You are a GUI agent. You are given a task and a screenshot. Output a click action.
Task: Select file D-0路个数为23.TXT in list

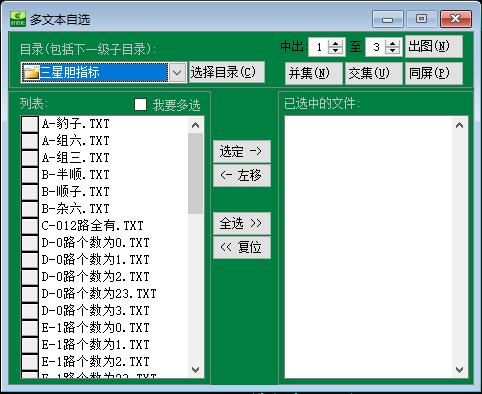(99, 294)
